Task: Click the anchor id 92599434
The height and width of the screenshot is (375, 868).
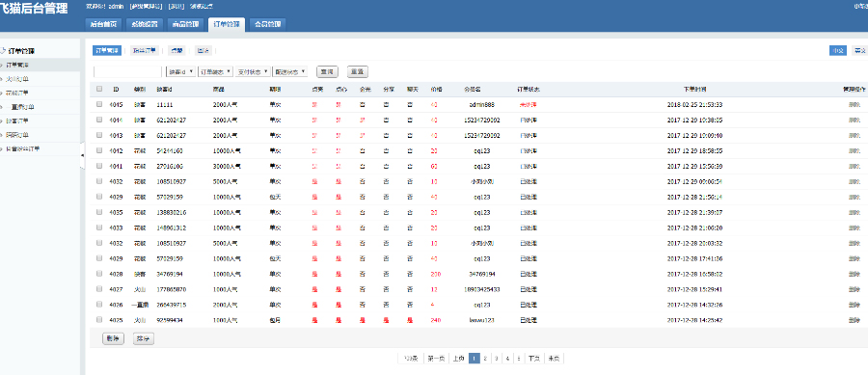Action: 170,320
